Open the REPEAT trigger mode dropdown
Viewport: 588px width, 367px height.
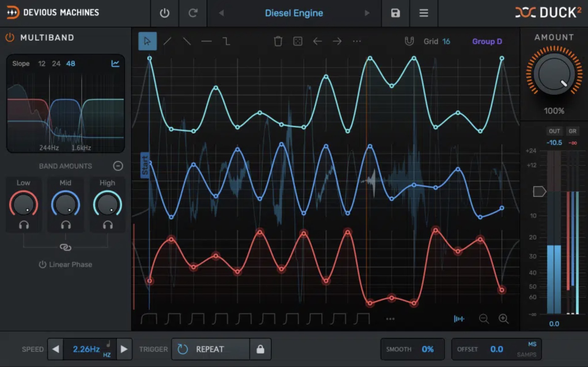[x=210, y=349]
